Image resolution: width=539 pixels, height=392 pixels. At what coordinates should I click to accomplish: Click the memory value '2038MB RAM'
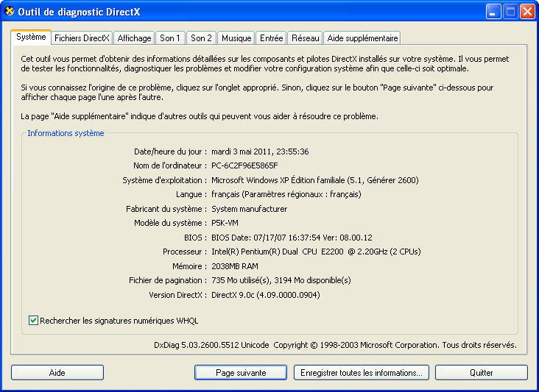point(235,266)
